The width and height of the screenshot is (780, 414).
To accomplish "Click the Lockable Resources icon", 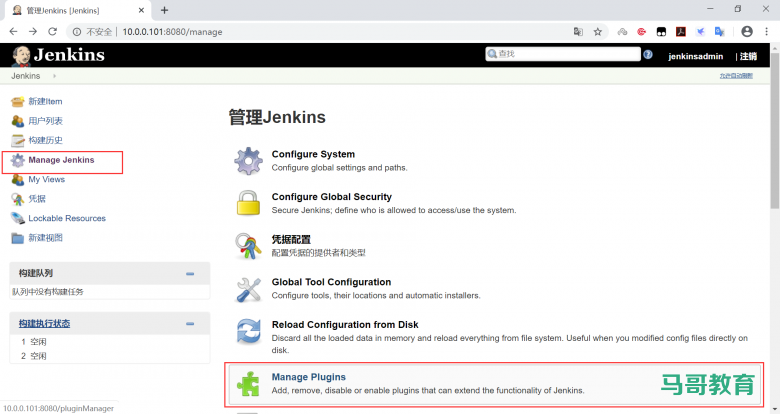I will point(17,218).
